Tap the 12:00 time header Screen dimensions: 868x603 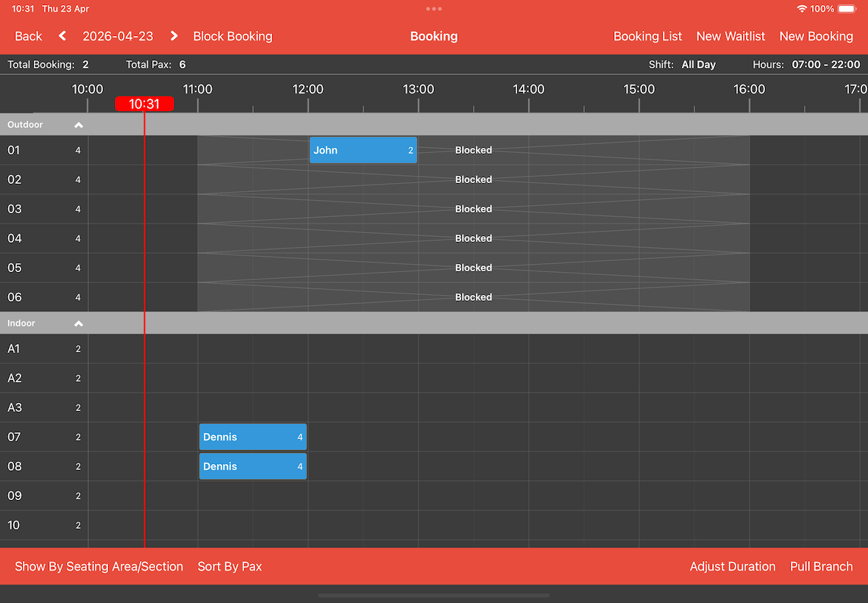tap(307, 89)
